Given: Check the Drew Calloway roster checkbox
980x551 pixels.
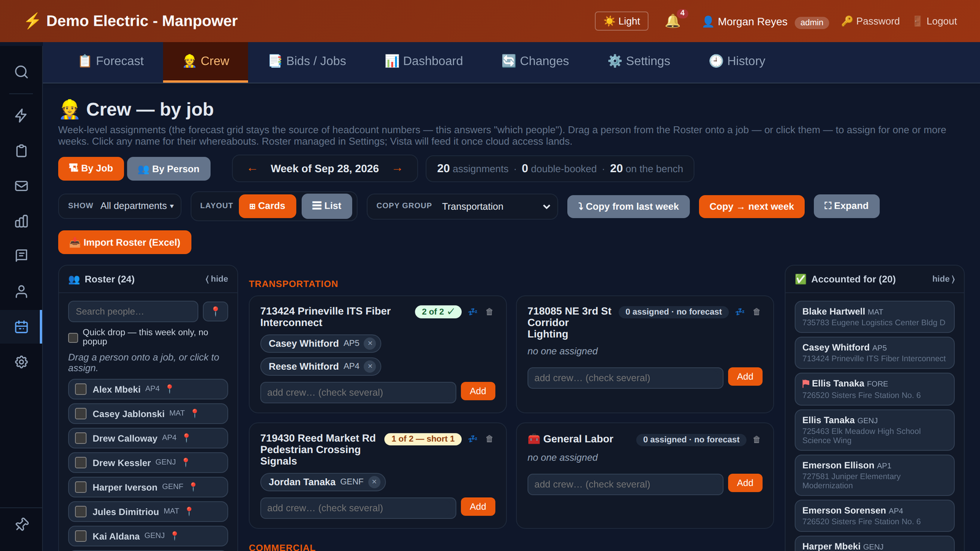Looking at the screenshot, I should click(x=81, y=438).
